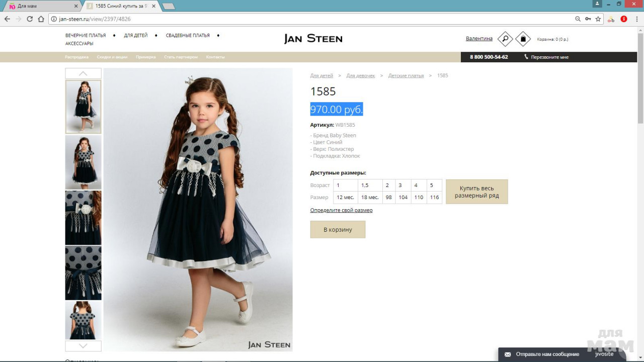Click the zoom magnifier in address bar
Image resolution: width=644 pixels, height=362 pixels.
click(578, 19)
